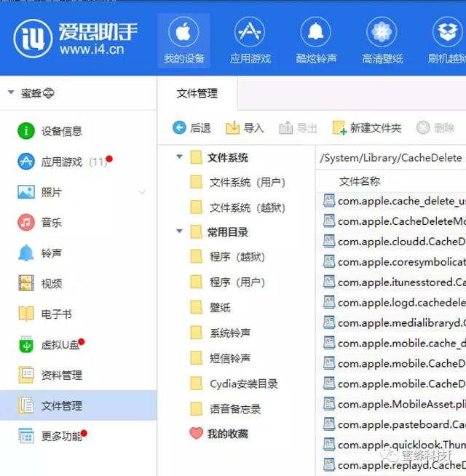Select 程序 (越狱) folder
Screen dimensions: 466x476
pyautogui.click(x=228, y=257)
